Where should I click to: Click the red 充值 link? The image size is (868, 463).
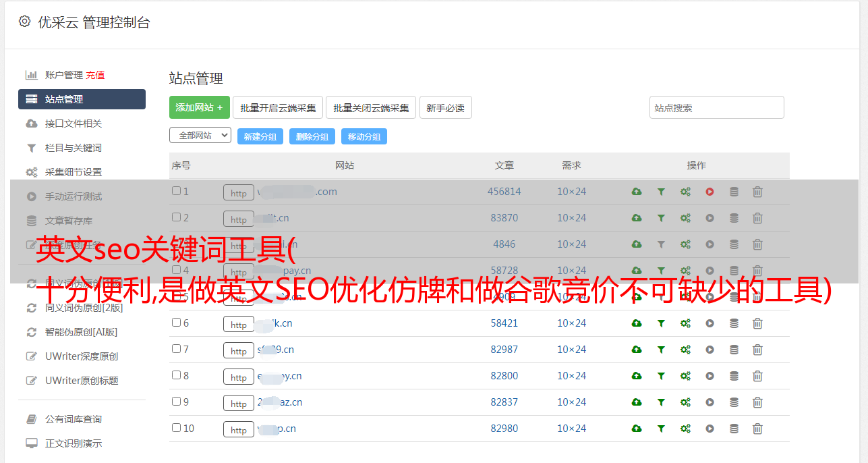[x=95, y=75]
